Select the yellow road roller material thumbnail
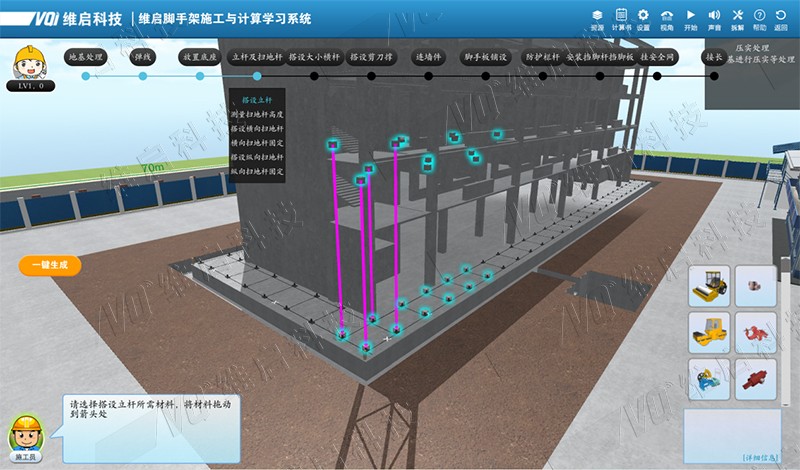Image resolution: width=800 pixels, height=470 pixels. (708, 286)
